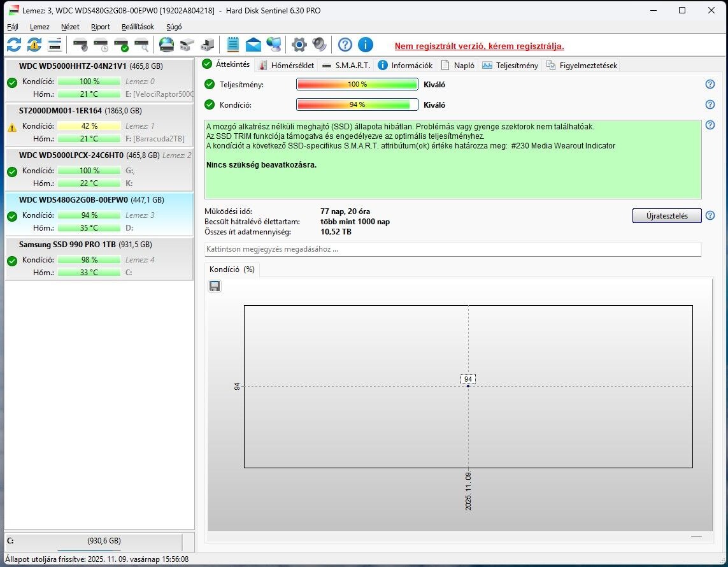The height and width of the screenshot is (567, 728).
Task: Click the disk with clock toolbar icon
Action: (101, 45)
